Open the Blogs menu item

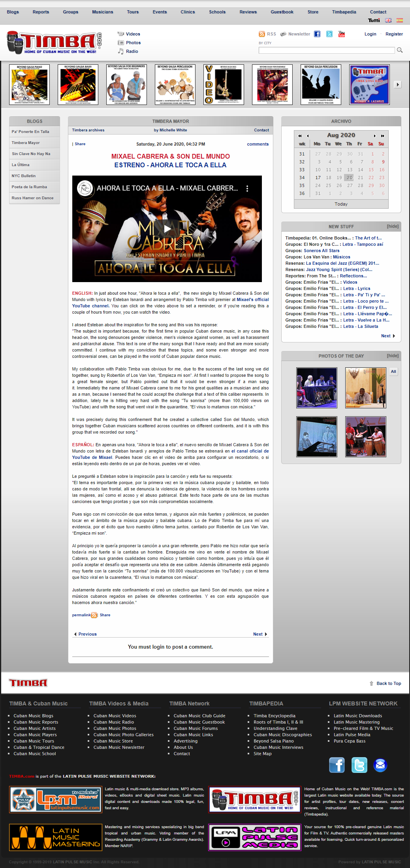(x=13, y=12)
